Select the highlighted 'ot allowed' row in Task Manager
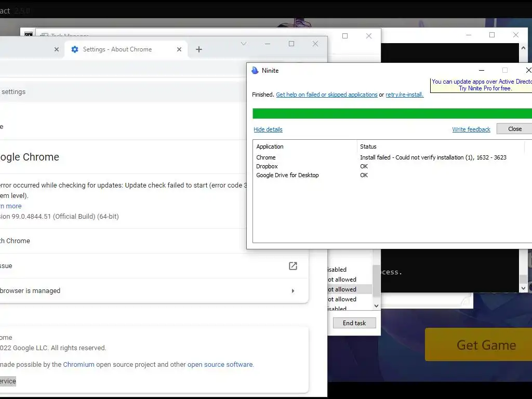532x399 pixels. pyautogui.click(x=350, y=289)
